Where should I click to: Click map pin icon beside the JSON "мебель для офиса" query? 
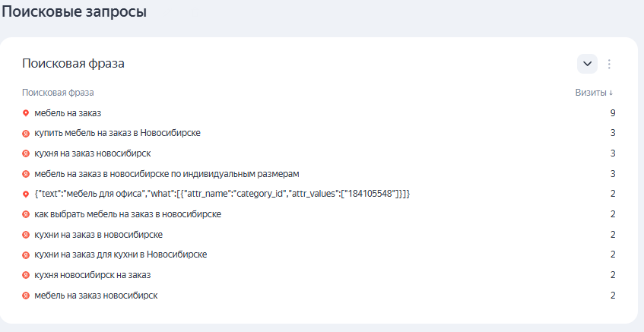(26, 194)
